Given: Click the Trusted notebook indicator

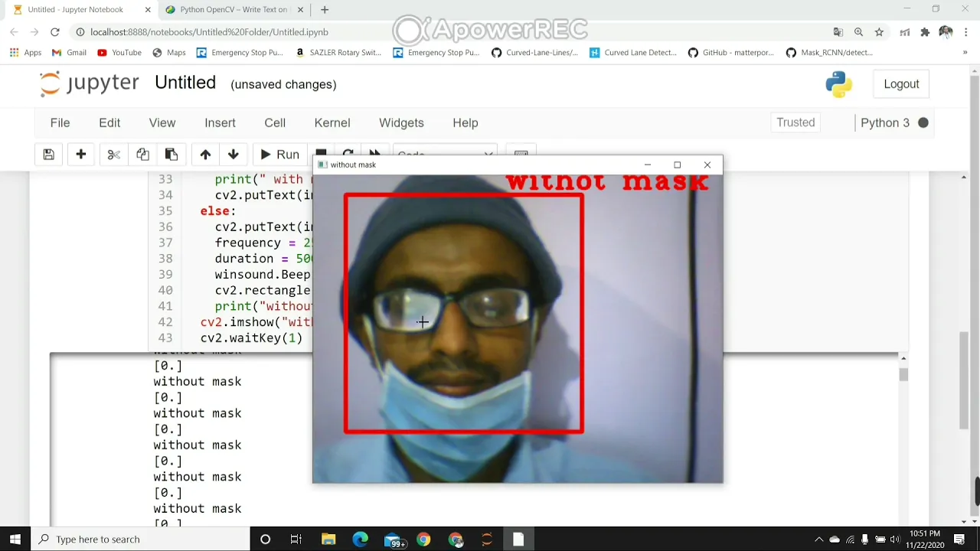Looking at the screenshot, I should click(795, 122).
